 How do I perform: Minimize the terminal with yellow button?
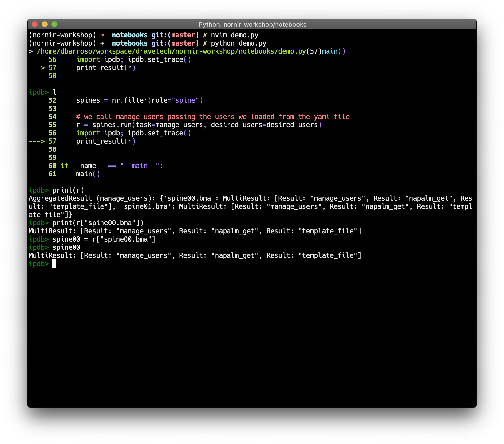tap(45, 24)
